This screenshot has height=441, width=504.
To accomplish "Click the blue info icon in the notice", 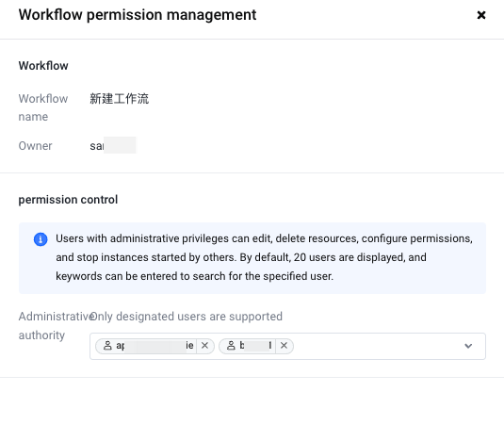I will click(41, 239).
